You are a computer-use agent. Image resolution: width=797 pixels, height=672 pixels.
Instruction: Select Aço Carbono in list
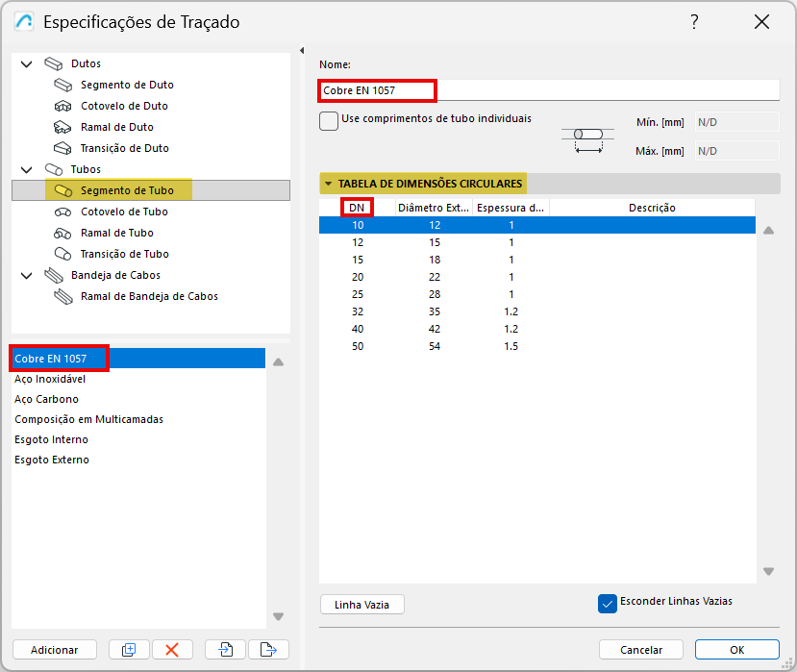pyautogui.click(x=138, y=399)
